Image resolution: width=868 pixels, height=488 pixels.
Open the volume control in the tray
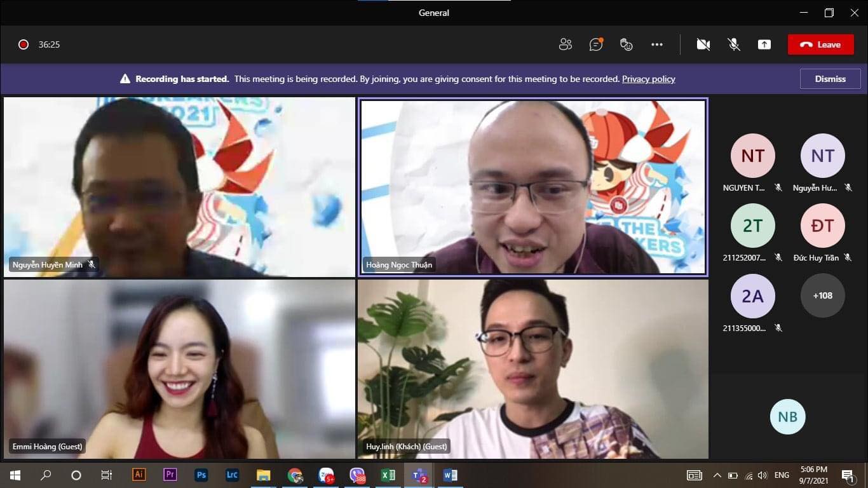(x=763, y=475)
